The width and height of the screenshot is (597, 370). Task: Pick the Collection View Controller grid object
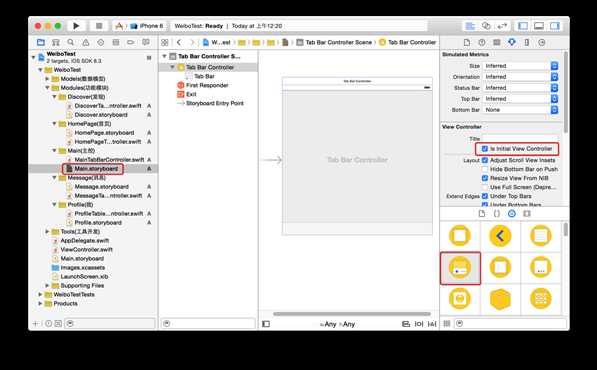coord(540,298)
